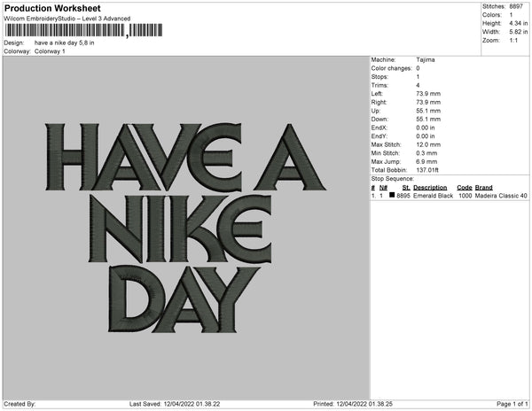Click the Machine value Tajima

[x=426, y=59]
